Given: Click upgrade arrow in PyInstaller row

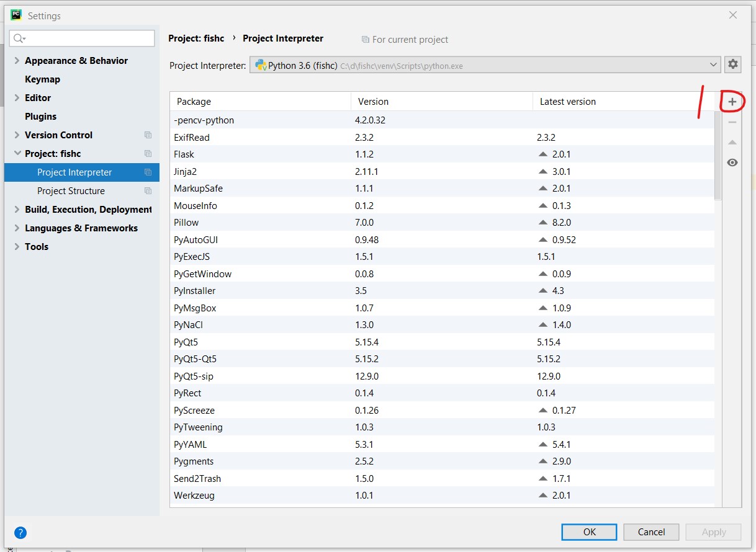Looking at the screenshot, I should tap(543, 291).
